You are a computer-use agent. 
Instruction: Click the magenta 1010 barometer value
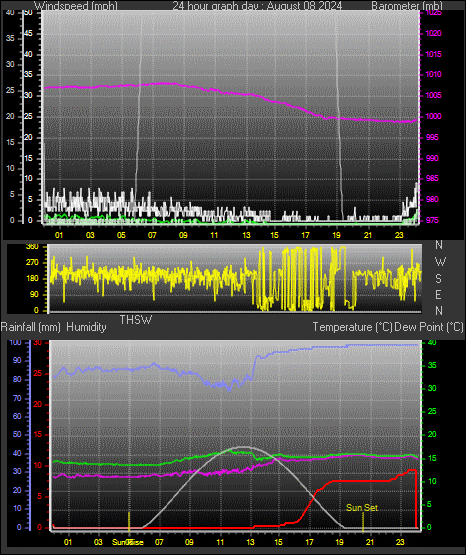click(433, 74)
